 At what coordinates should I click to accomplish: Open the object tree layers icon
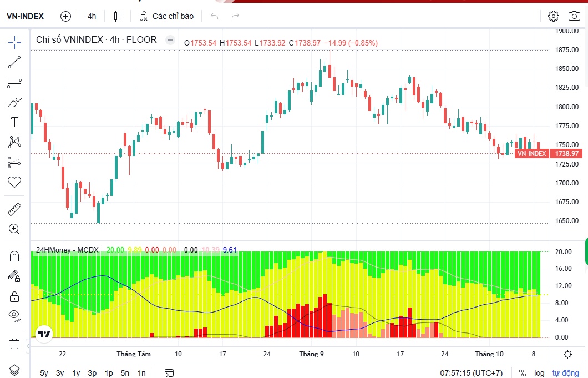click(x=14, y=370)
